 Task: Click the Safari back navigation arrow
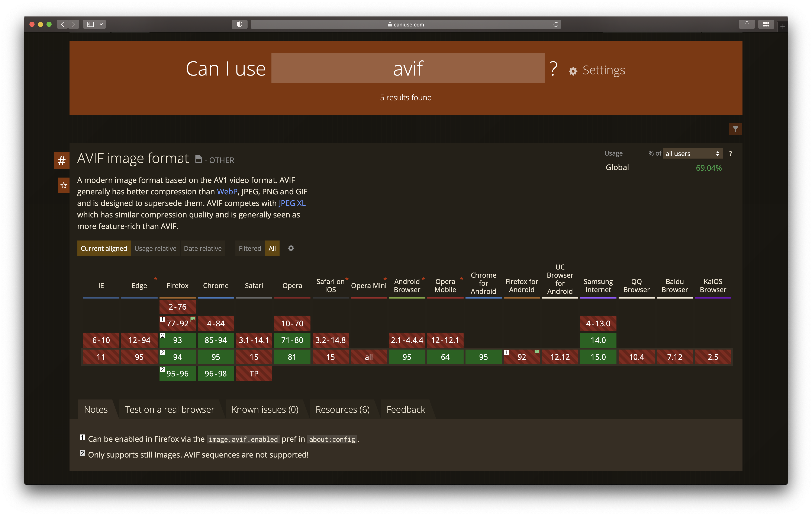(62, 24)
